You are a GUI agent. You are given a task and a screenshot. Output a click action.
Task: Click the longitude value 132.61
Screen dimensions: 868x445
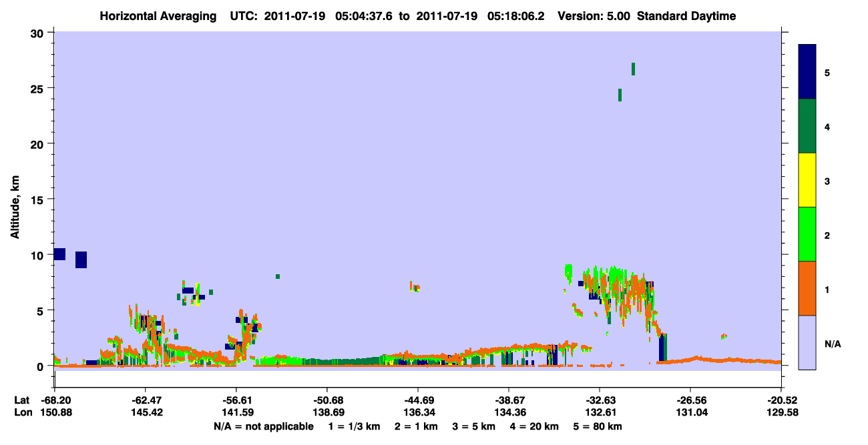click(600, 412)
